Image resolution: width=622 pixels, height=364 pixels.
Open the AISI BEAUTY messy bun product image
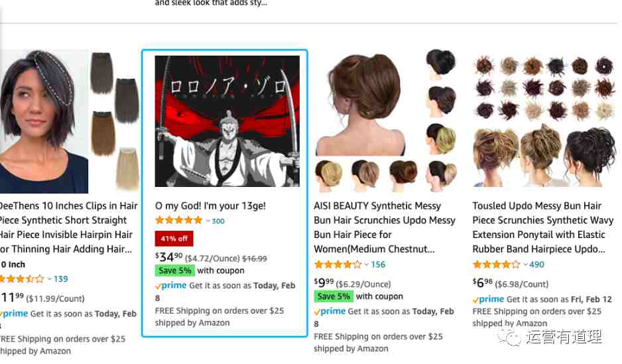click(x=385, y=119)
